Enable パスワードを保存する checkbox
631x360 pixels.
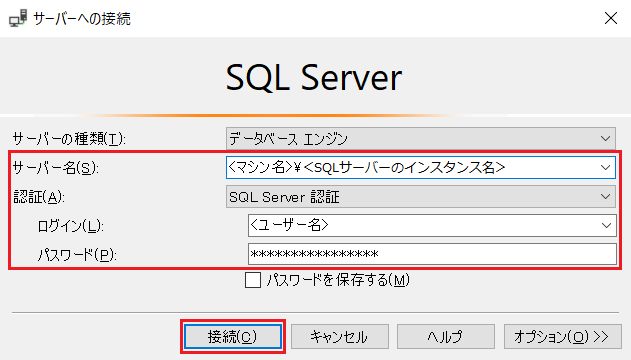pyautogui.click(x=253, y=280)
